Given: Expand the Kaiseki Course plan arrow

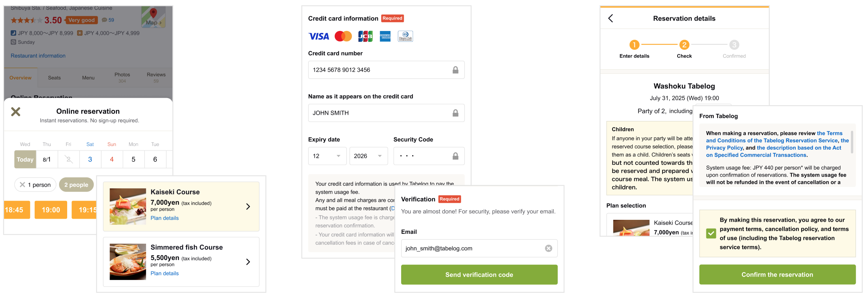Looking at the screenshot, I should tap(248, 207).
